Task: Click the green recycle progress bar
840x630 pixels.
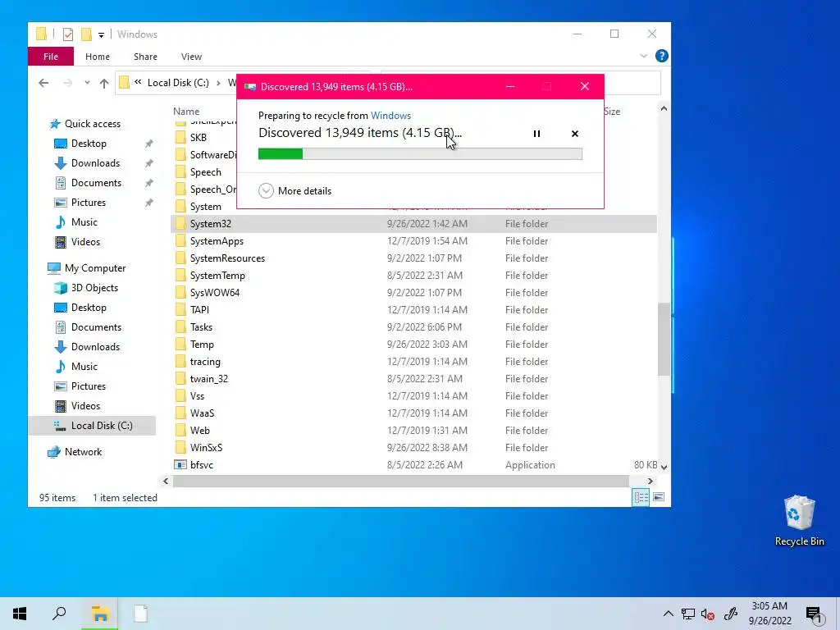Action: [420, 154]
